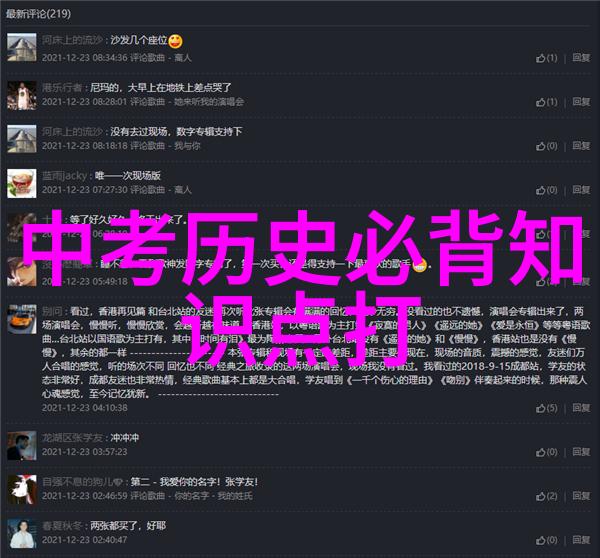Open the song link 她来听我的演唱会
The width and height of the screenshot is (600, 558).
[x=209, y=102]
